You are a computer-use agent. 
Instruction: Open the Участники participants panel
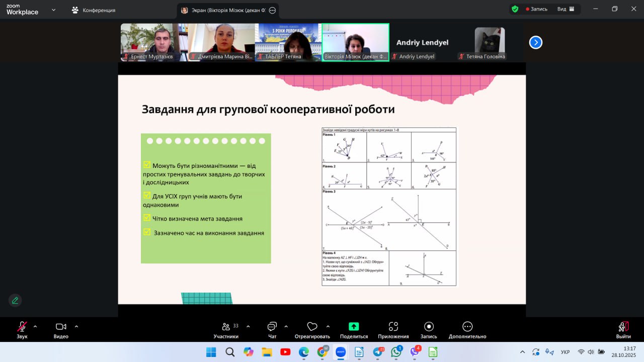click(x=226, y=327)
